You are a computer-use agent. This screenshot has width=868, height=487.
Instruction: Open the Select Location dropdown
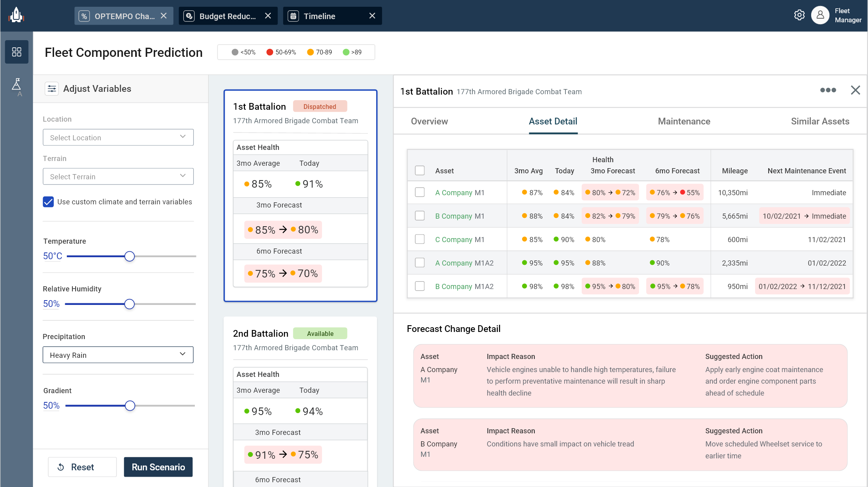point(118,137)
